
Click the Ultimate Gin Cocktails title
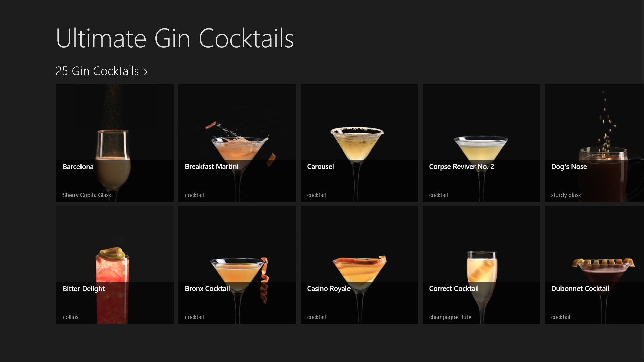pyautogui.click(x=175, y=39)
